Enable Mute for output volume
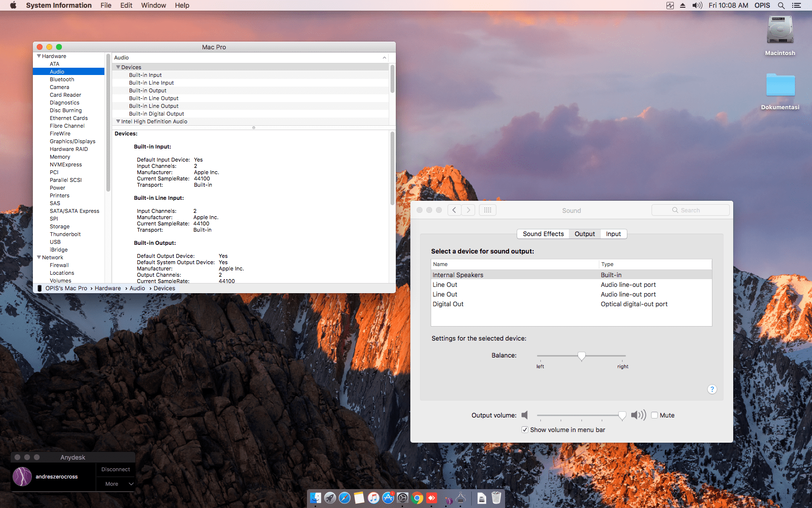This screenshot has width=812, height=508. 655,415
